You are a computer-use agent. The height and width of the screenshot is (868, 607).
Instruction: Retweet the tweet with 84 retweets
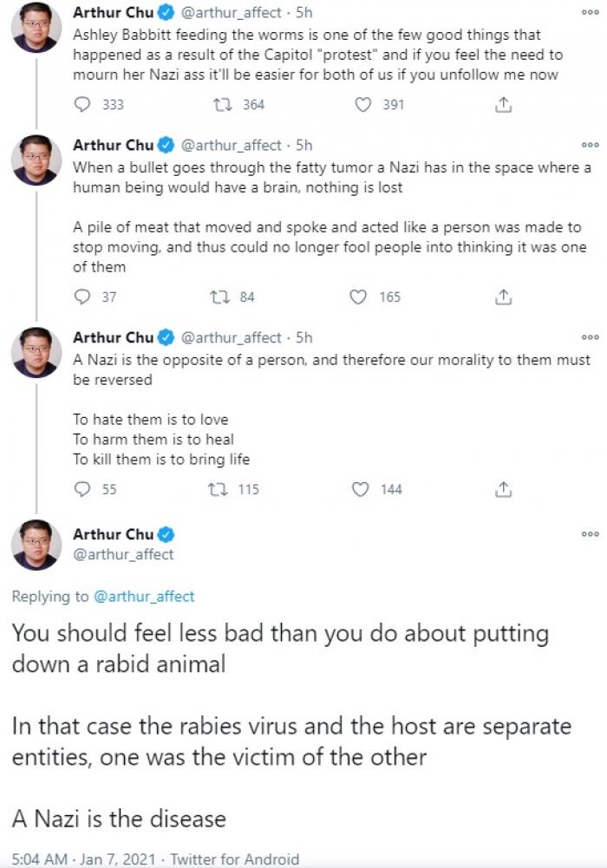tap(221, 297)
